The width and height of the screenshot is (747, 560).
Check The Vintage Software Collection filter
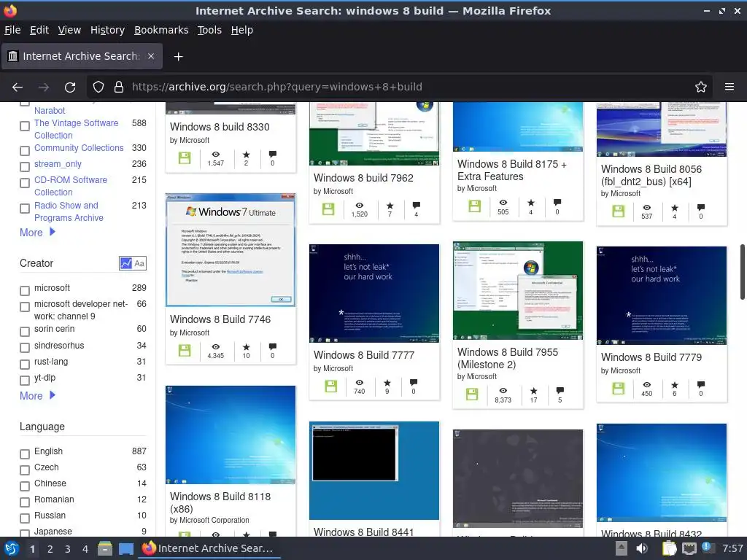click(x=25, y=126)
